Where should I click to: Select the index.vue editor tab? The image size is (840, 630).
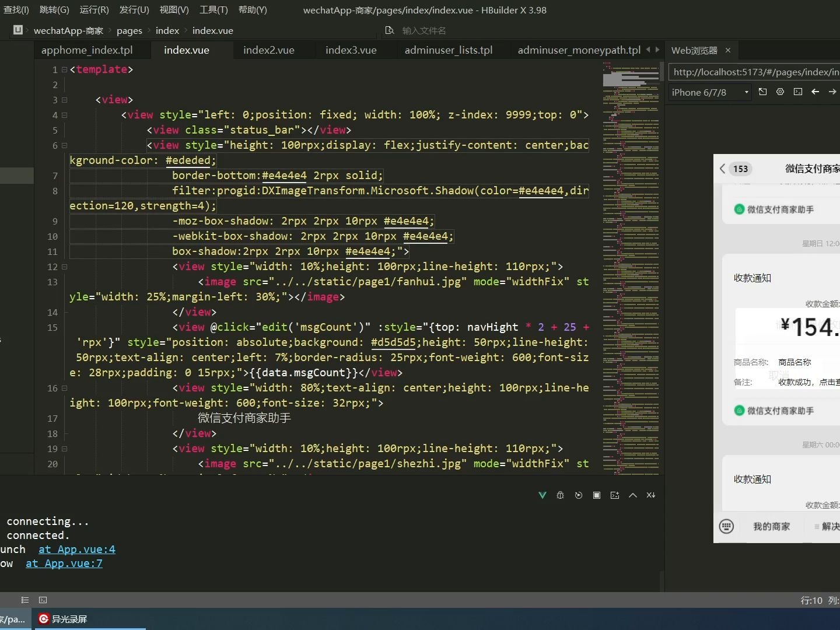186,50
